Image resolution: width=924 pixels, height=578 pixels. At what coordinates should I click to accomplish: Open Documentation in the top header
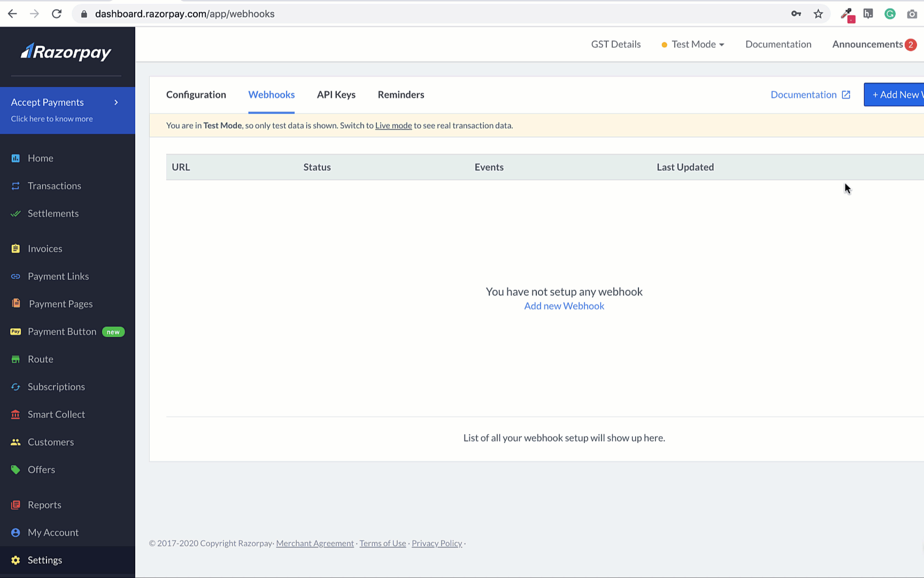point(779,44)
